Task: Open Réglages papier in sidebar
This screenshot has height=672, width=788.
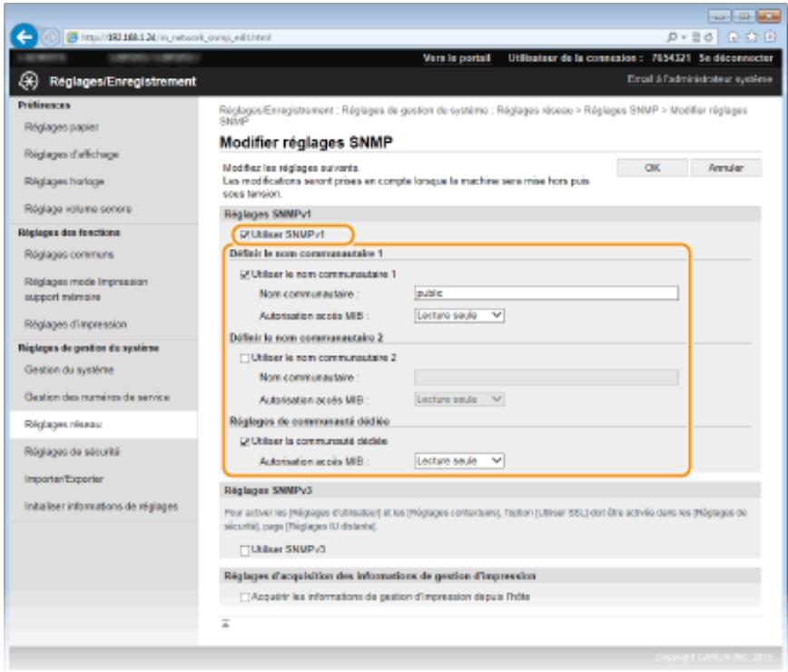Action: tap(62, 126)
